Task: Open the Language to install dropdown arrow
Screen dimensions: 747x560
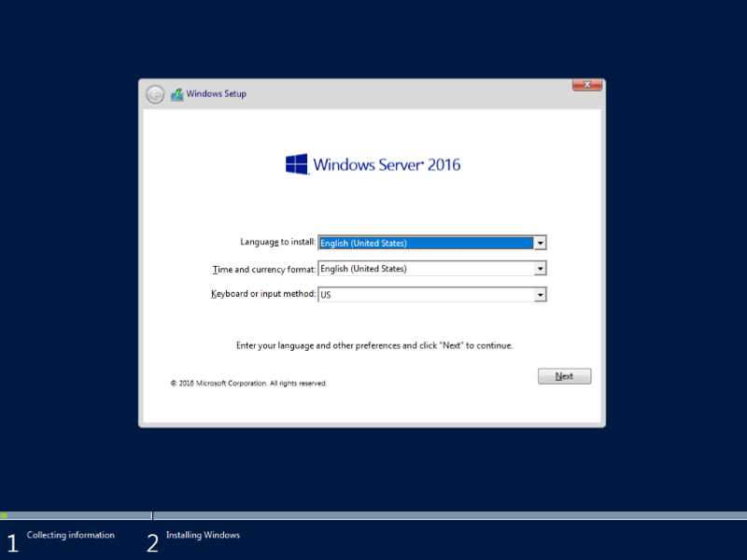Action: point(540,243)
